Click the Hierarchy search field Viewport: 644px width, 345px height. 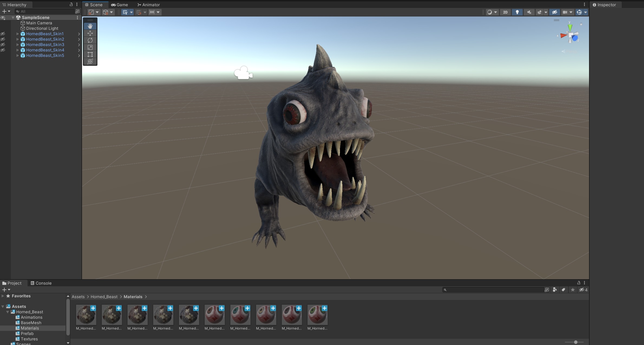coord(45,11)
